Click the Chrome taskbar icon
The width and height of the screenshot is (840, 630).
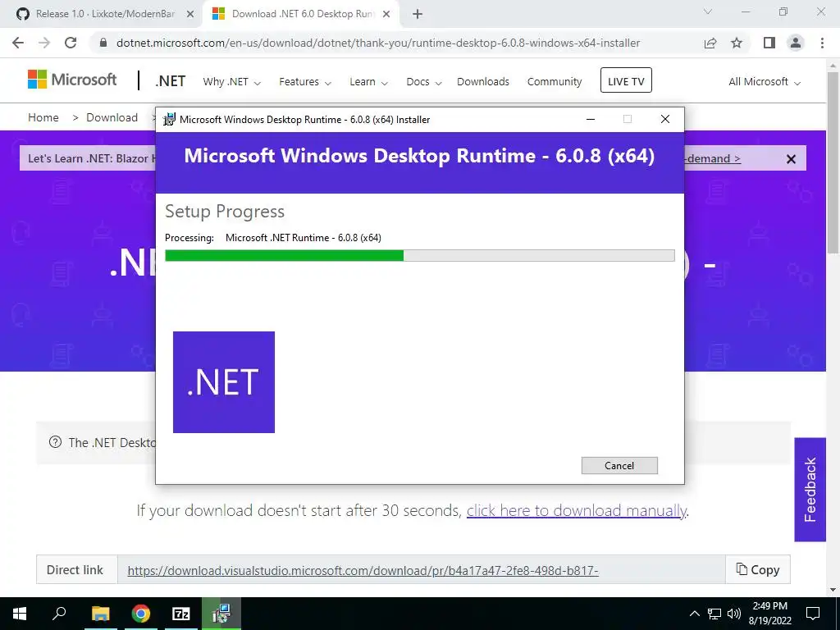tap(141, 614)
